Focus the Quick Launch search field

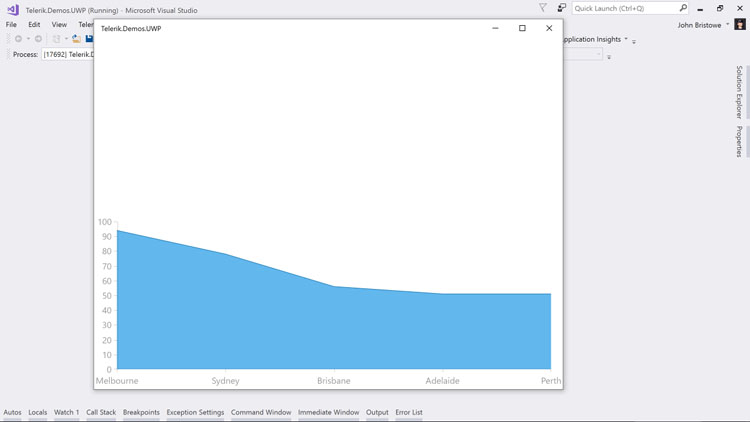(x=624, y=8)
